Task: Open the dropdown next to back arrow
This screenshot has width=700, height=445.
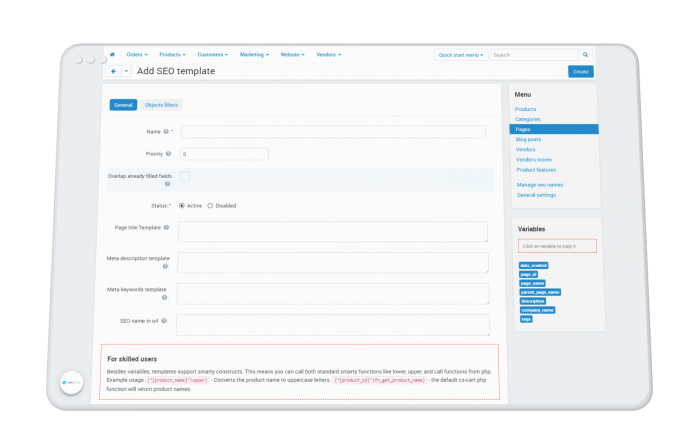Action: point(126,71)
